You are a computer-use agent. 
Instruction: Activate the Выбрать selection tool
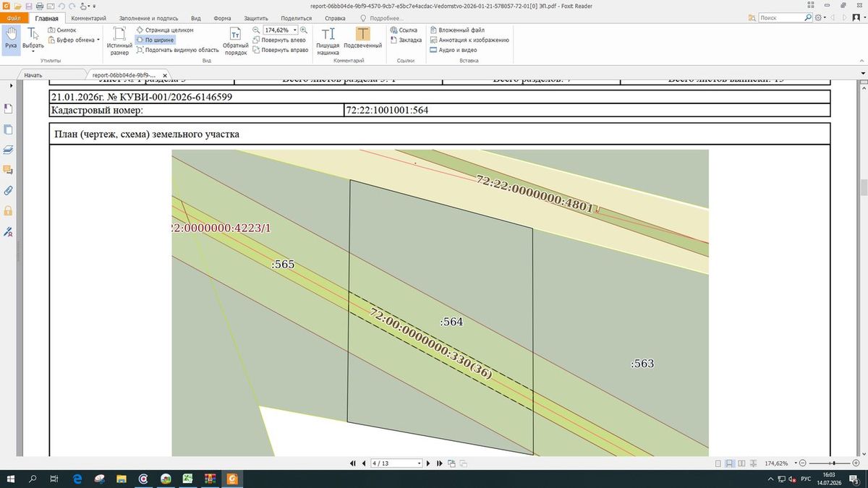pyautogui.click(x=33, y=39)
